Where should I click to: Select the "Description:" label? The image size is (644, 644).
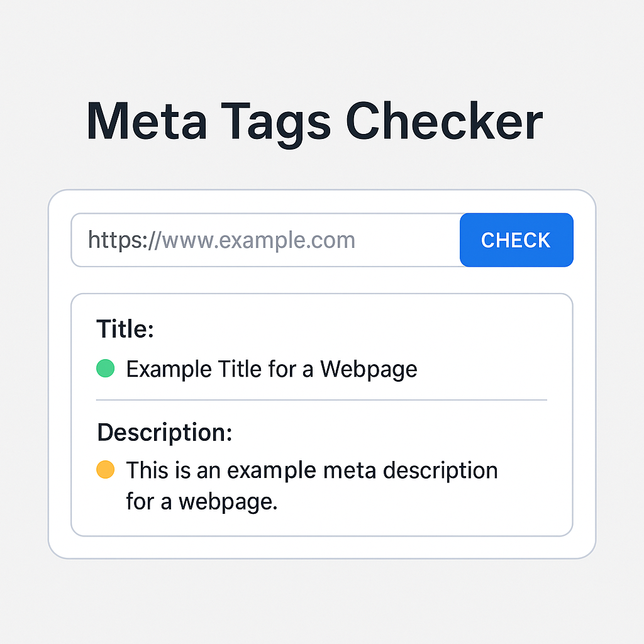click(x=165, y=432)
